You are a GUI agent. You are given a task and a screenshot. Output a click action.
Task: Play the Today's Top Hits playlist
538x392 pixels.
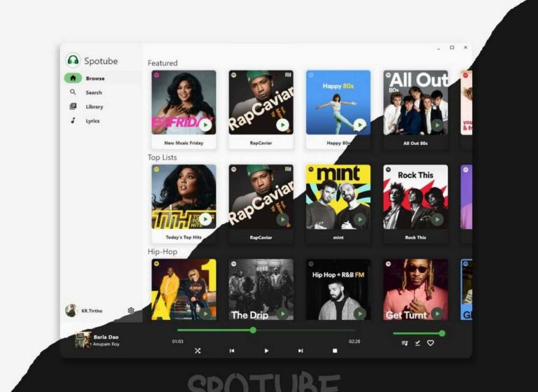coord(205,220)
